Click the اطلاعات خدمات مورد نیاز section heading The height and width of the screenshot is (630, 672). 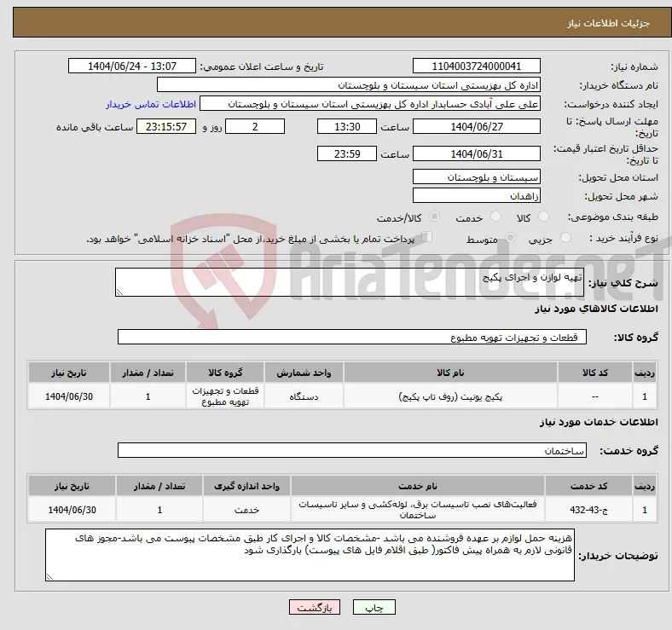click(x=599, y=422)
